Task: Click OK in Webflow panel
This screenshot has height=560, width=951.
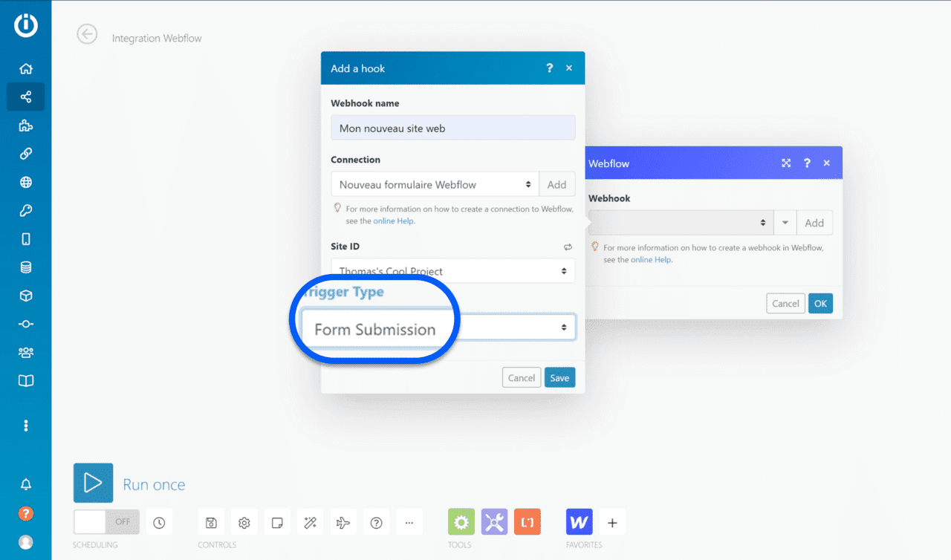Action: [x=821, y=303]
